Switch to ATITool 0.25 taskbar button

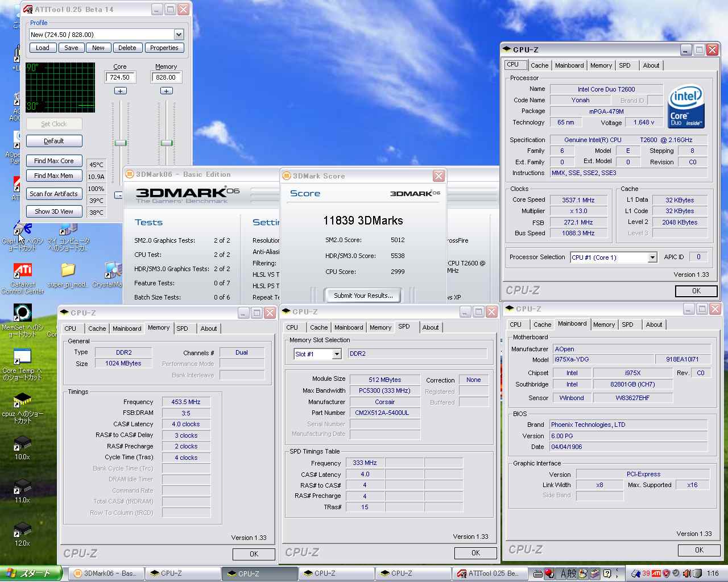490,573
